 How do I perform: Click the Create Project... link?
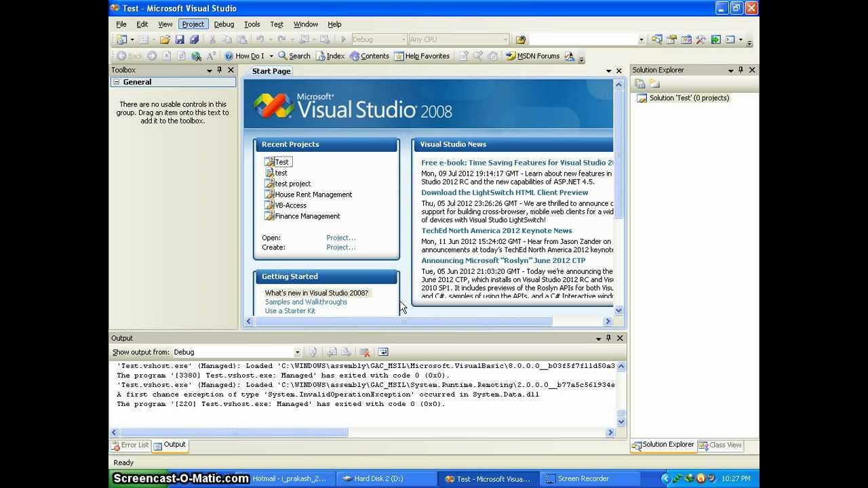coord(341,247)
